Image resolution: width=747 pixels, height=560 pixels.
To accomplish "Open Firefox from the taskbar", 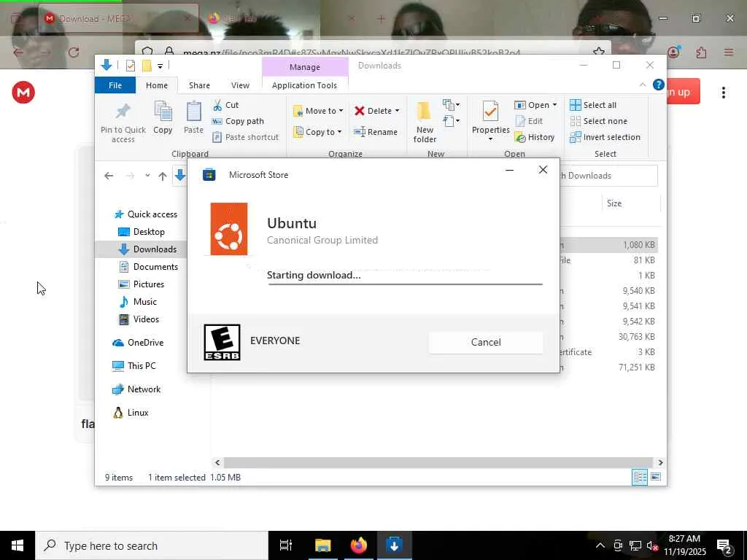I will tap(359, 545).
